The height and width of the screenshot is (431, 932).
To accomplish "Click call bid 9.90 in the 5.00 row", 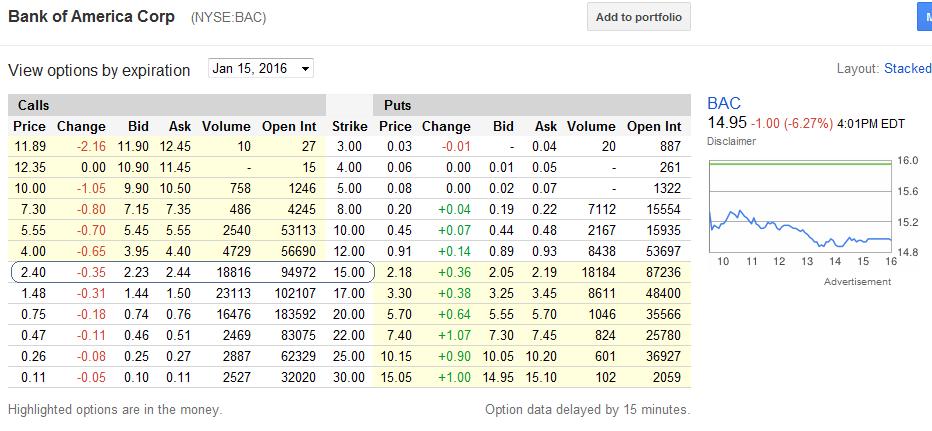I will click(x=137, y=188).
